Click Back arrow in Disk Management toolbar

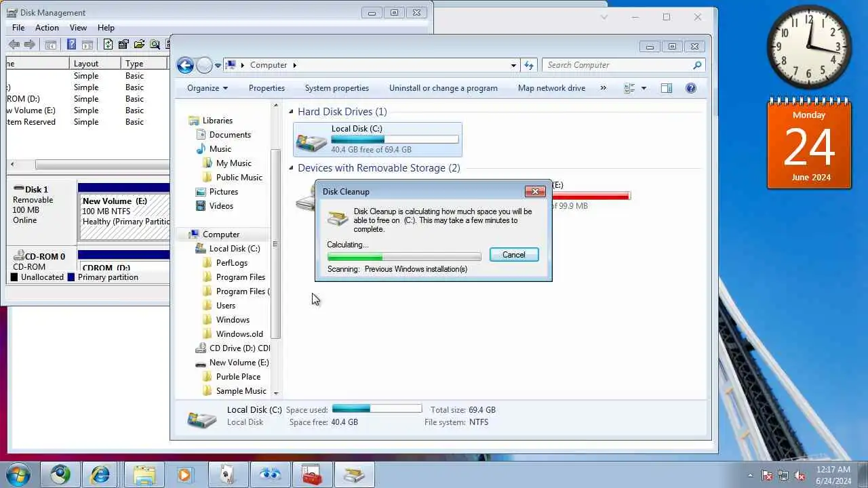14,45
